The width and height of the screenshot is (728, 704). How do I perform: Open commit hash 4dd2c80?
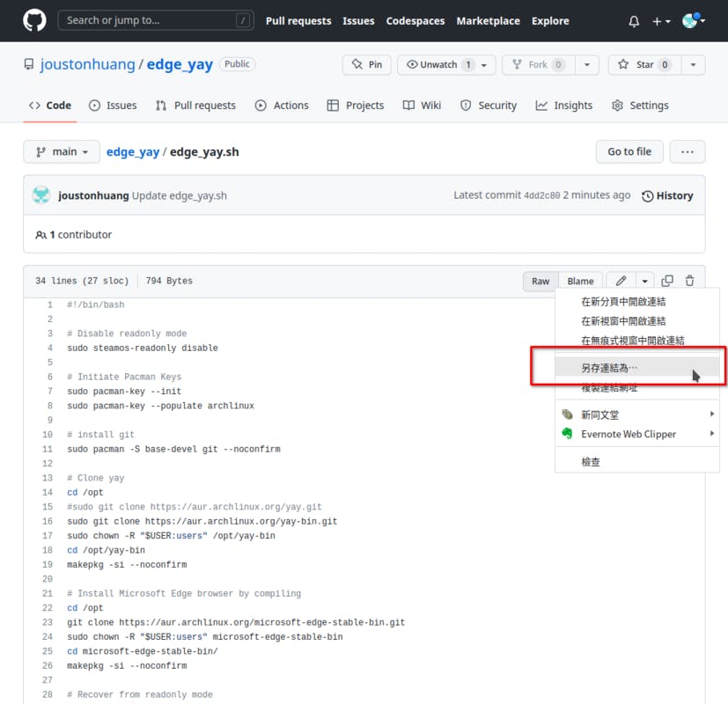tap(542, 196)
